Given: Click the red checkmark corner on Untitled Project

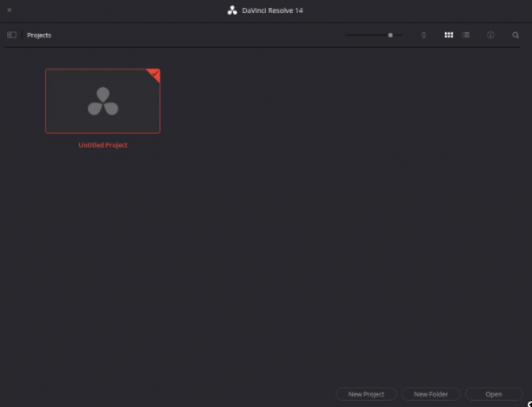Looking at the screenshot, I should (x=155, y=74).
